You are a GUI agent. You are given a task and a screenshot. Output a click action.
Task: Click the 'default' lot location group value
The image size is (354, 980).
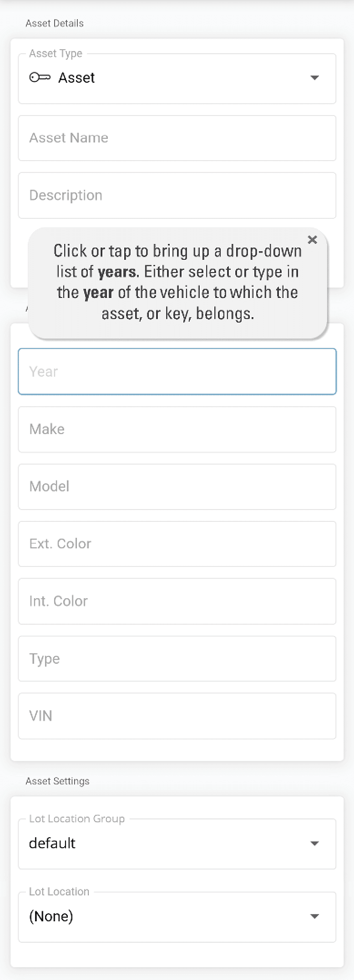(52, 843)
